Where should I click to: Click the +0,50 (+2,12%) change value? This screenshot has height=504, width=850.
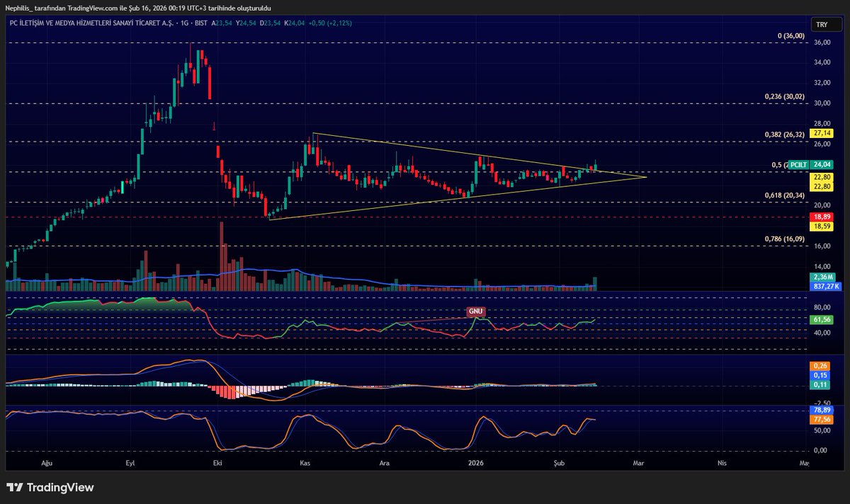331,23
